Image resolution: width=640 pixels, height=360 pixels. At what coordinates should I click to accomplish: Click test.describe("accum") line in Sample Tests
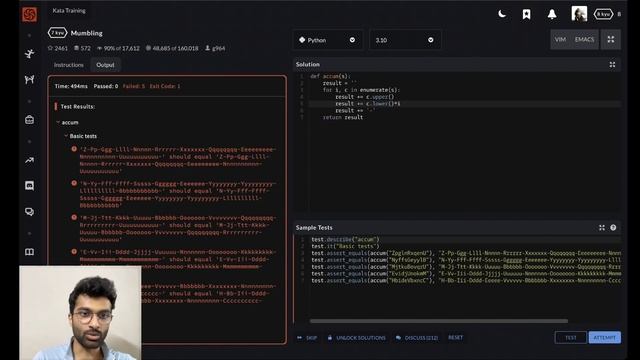(345, 240)
